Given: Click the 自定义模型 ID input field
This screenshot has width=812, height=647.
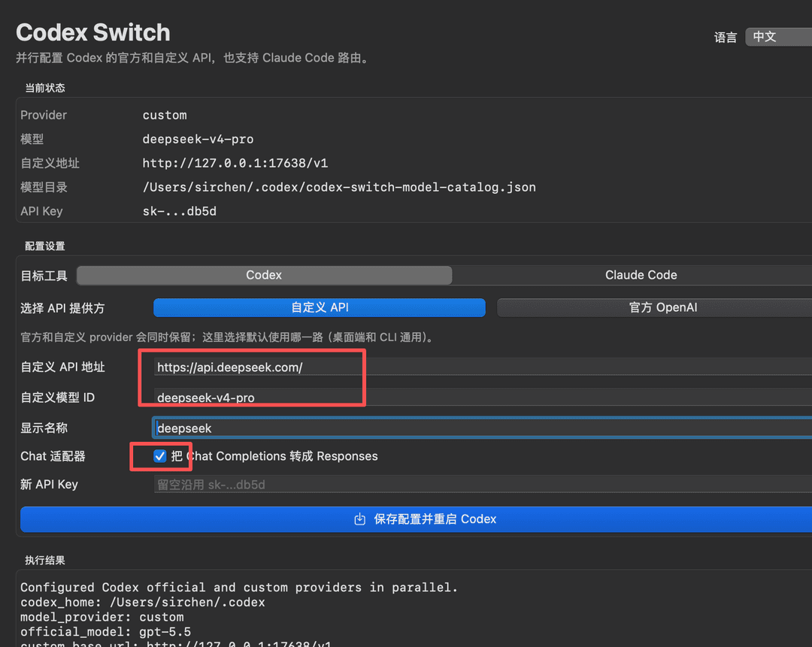Looking at the screenshot, I should pyautogui.click(x=483, y=398).
